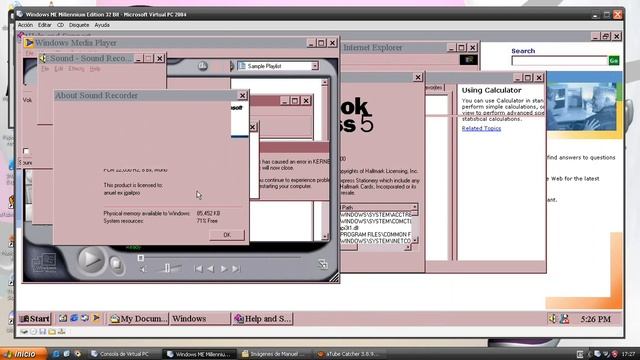The image size is (640, 360).
Task: Switch to Help and Support taskbar button
Action: point(262,318)
